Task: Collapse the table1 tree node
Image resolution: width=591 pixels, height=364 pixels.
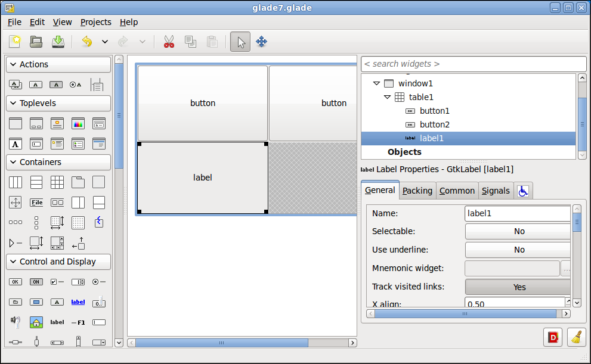Action: pos(387,97)
